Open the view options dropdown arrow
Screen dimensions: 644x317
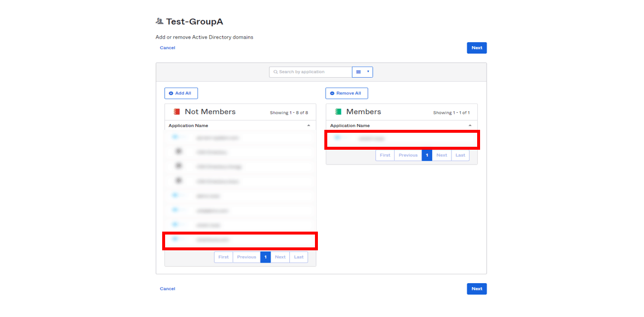(368, 72)
